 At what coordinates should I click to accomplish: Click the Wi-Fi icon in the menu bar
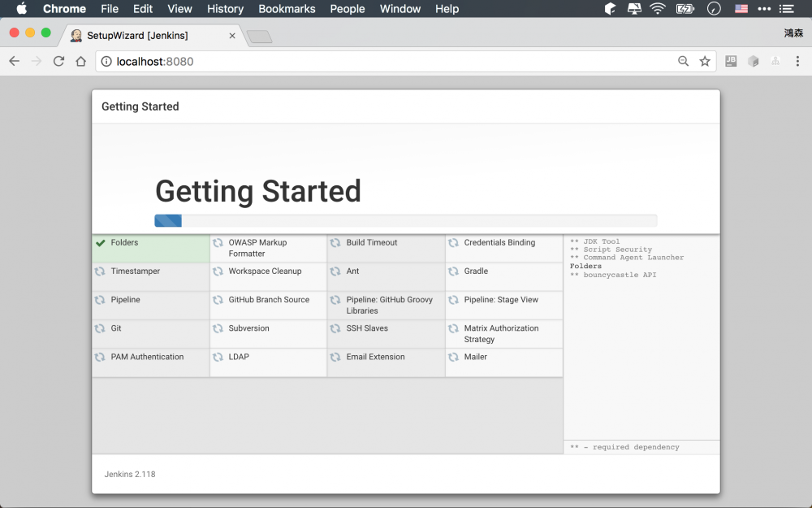(657, 9)
